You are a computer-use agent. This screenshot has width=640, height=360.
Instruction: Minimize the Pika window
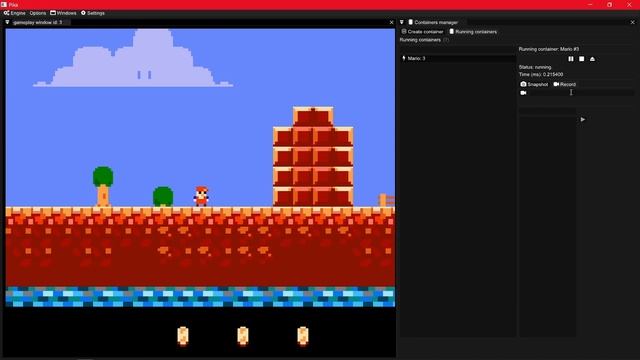pyautogui.click(x=590, y=4)
